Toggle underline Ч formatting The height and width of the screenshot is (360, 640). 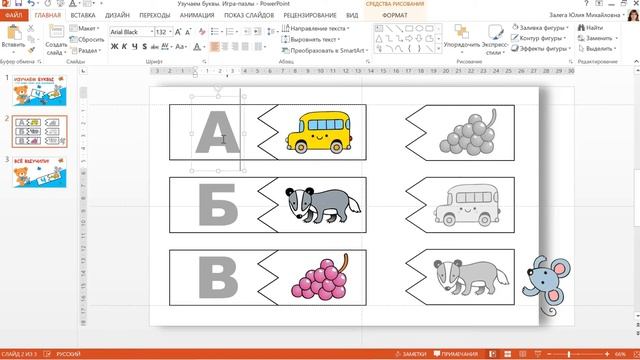[134, 47]
